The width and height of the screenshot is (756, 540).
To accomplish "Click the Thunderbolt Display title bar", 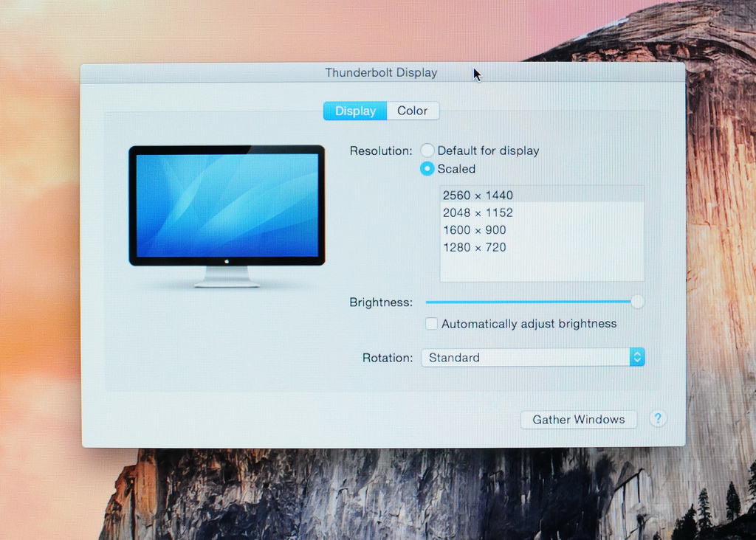I will [x=383, y=73].
